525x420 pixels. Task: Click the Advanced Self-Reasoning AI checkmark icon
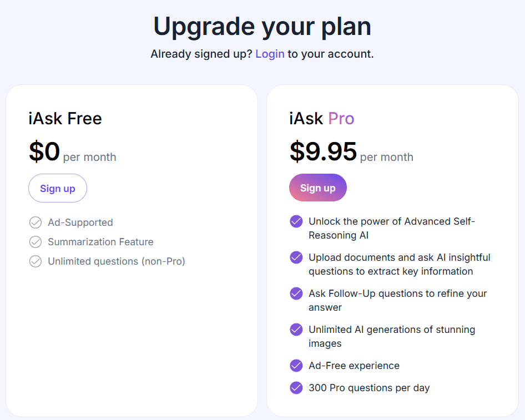tap(296, 221)
